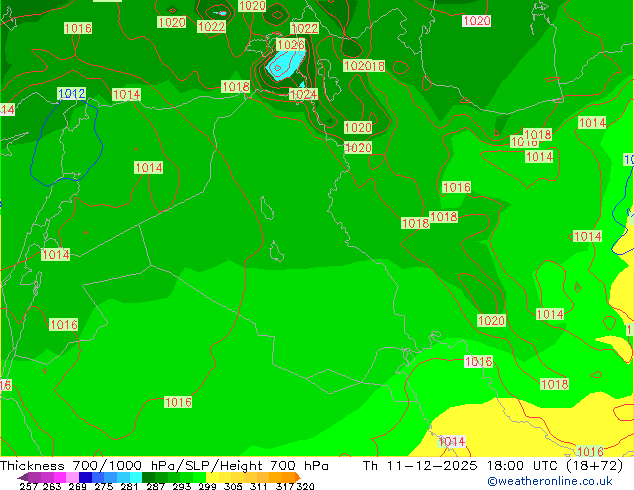Image resolution: width=634 pixels, height=490 pixels.
Task: Click the legend value 305
Action: click(233, 486)
